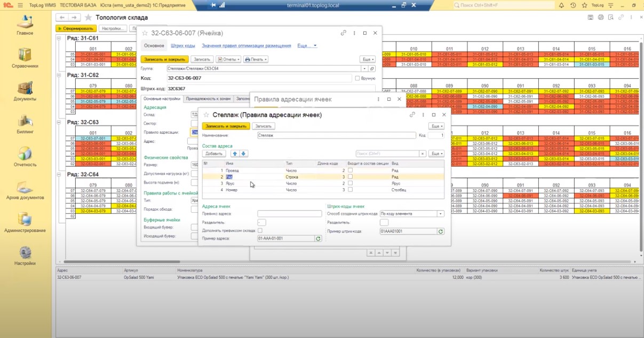Click the Префикс адреса input field

289,214
